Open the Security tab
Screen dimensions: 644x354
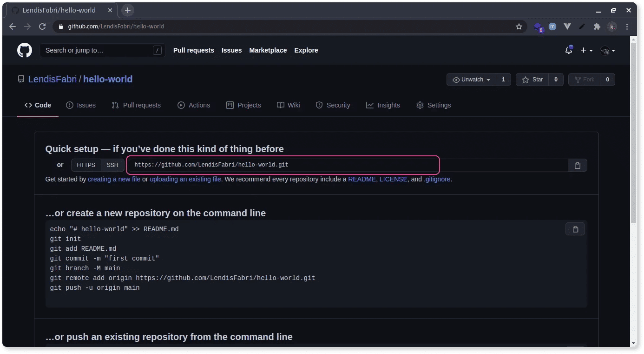[x=333, y=105]
